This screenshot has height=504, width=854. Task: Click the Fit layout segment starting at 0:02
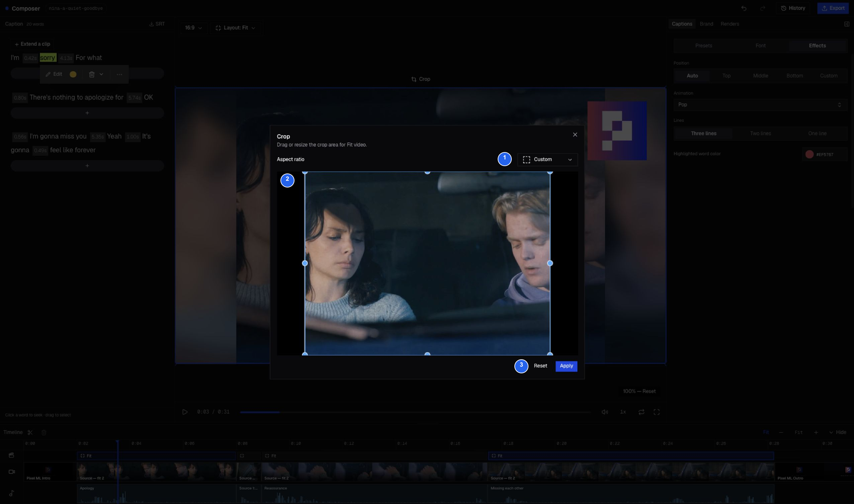[156, 456]
